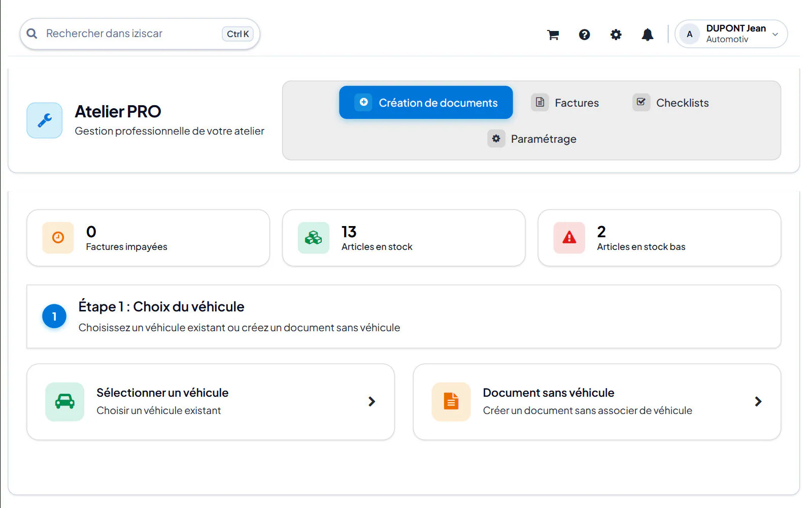812x508 pixels.
Task: Open the Factures impayées stat card
Action: (x=148, y=238)
